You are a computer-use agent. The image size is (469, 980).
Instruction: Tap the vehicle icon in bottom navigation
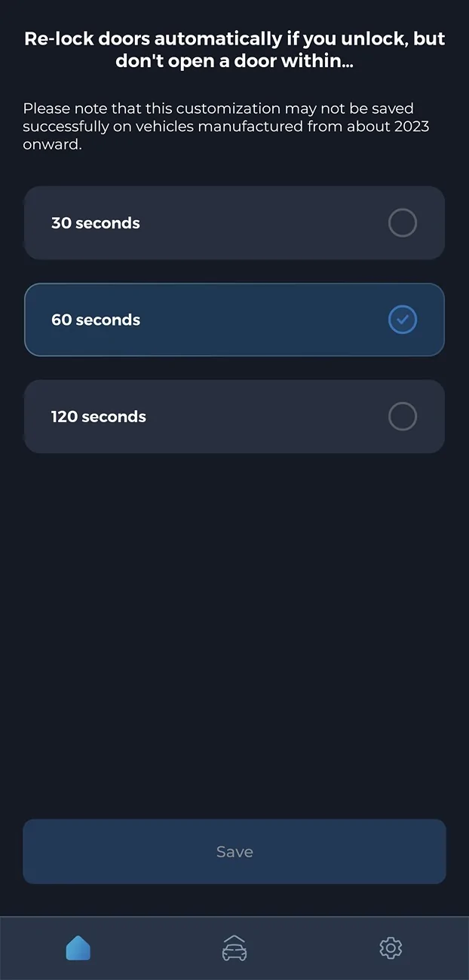[234, 948]
